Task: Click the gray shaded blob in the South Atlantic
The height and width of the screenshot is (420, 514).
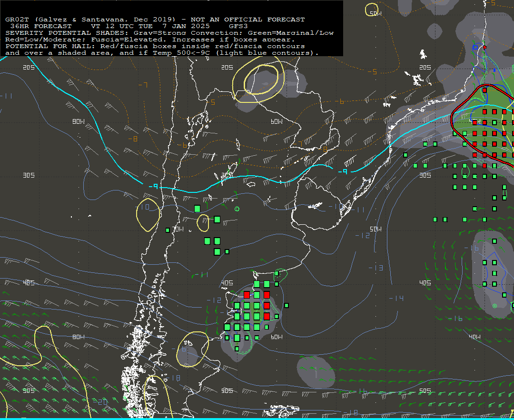Action: (316, 372)
